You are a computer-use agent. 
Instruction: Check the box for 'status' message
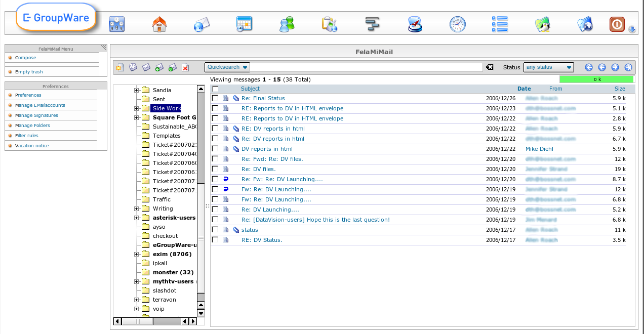pyautogui.click(x=215, y=230)
